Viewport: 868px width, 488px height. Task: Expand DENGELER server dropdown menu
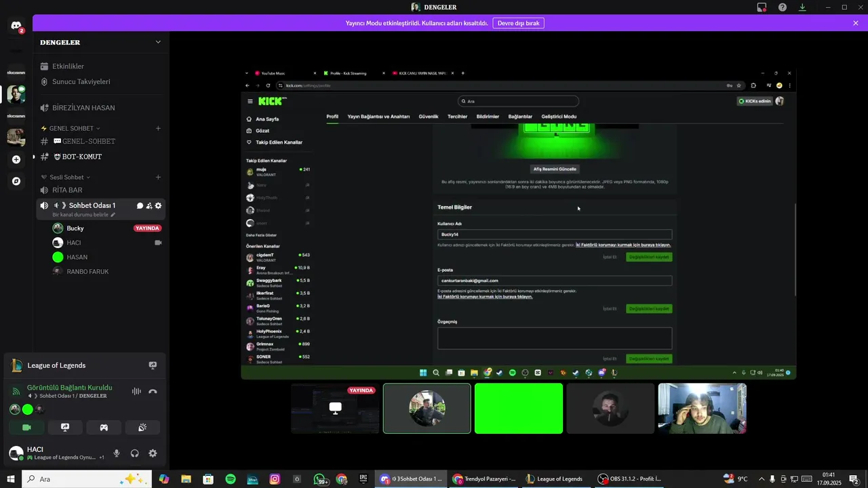(158, 42)
